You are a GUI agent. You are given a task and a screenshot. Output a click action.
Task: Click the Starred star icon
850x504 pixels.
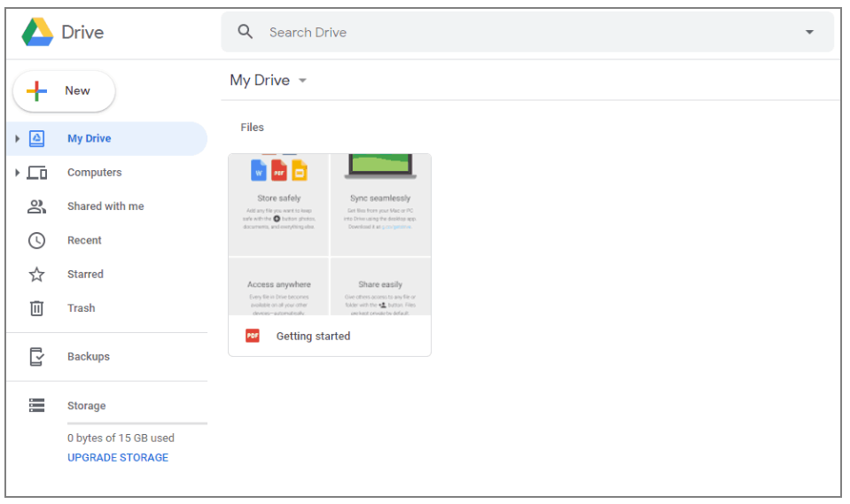[x=37, y=275]
